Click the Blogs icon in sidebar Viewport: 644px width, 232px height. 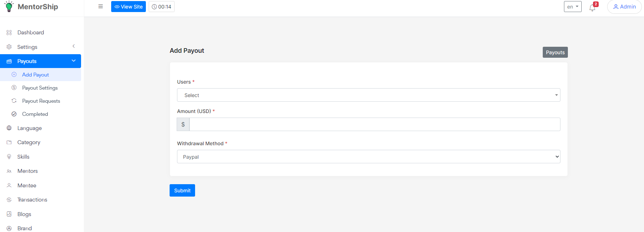click(9, 214)
